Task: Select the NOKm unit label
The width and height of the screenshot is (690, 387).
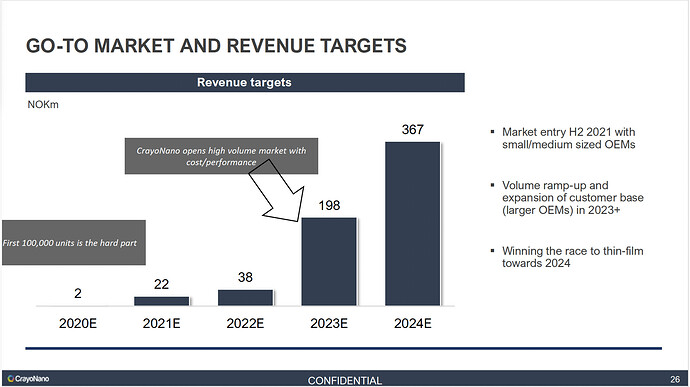Action: tap(43, 105)
